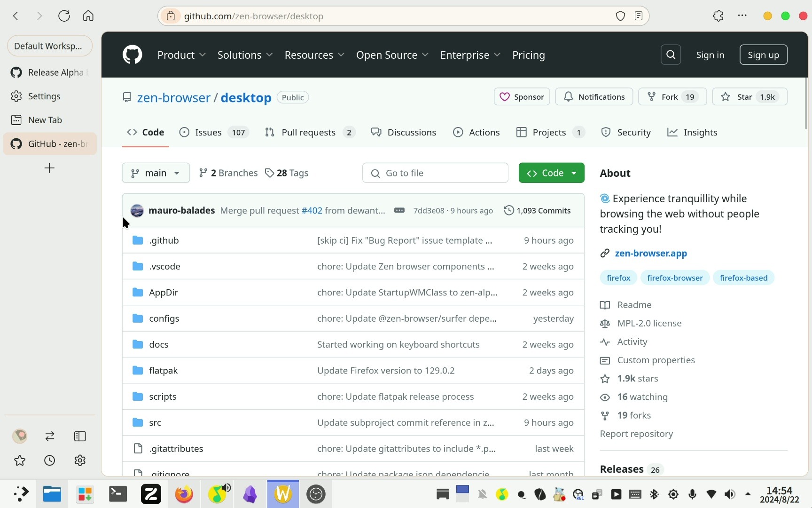Open GitHub search magnifier button
Image resolution: width=812 pixels, height=508 pixels.
[x=671, y=55]
